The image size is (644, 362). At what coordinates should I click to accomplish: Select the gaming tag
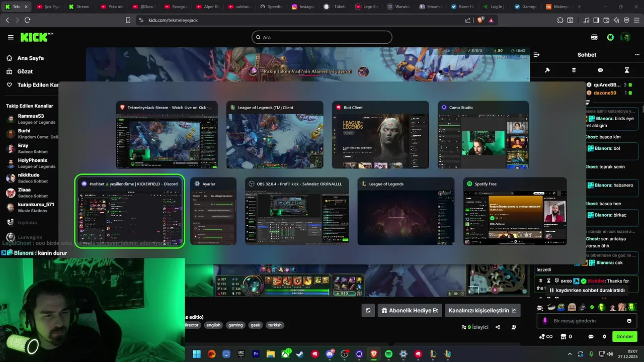pyautogui.click(x=235, y=325)
